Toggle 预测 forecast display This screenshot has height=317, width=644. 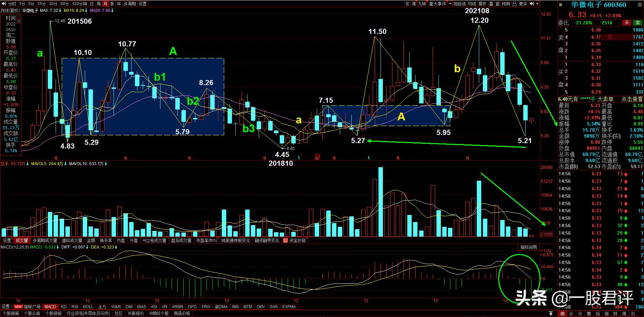506,4
